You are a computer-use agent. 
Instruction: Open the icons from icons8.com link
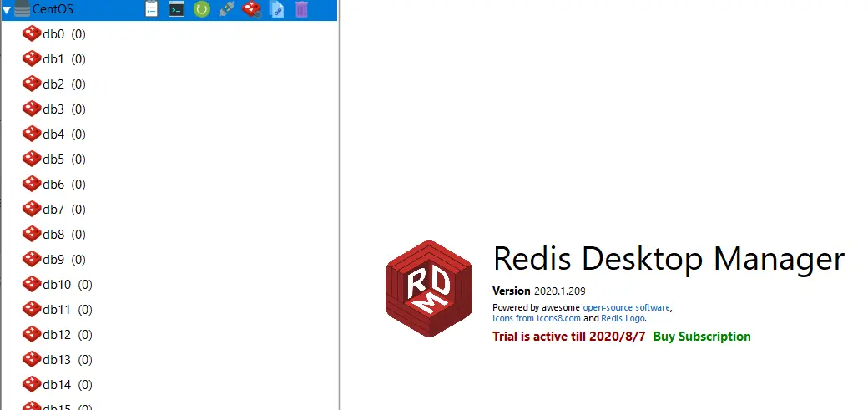pos(537,319)
